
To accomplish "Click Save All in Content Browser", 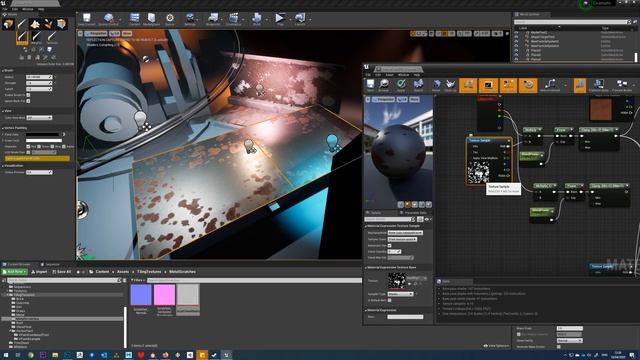I will coord(62,271).
